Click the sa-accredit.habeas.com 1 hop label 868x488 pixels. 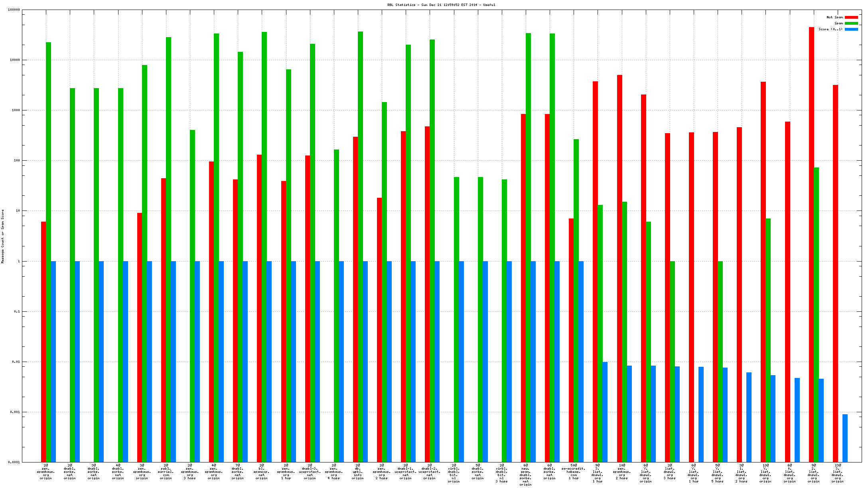574,472
